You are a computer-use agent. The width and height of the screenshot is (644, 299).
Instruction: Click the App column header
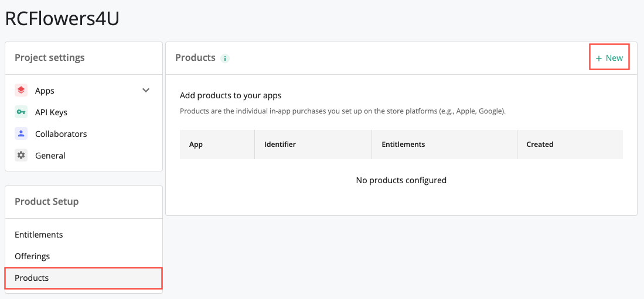coord(196,145)
